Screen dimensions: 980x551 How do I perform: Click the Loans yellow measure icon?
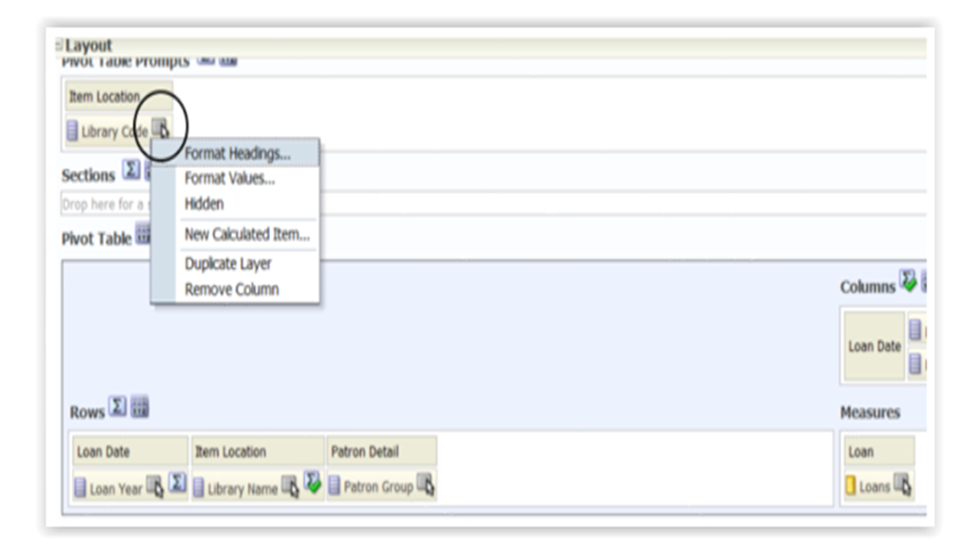851,487
